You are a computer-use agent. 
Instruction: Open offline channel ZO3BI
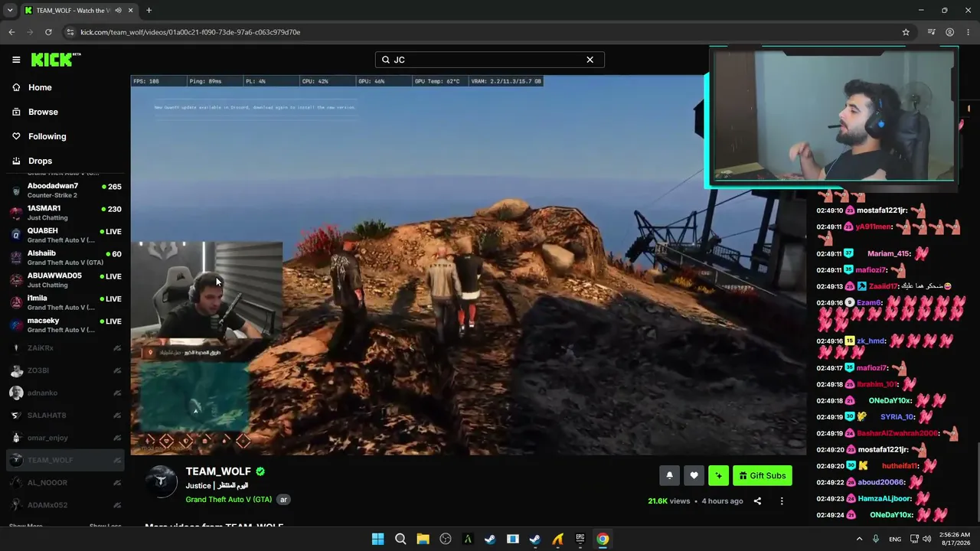[65, 370]
